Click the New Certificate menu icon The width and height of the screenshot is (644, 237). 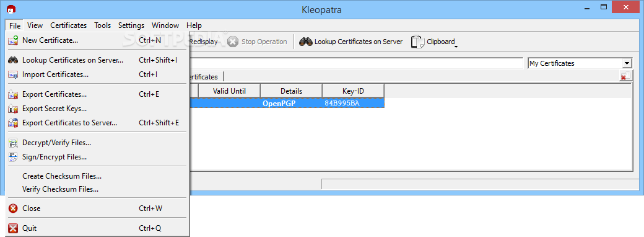(13, 40)
